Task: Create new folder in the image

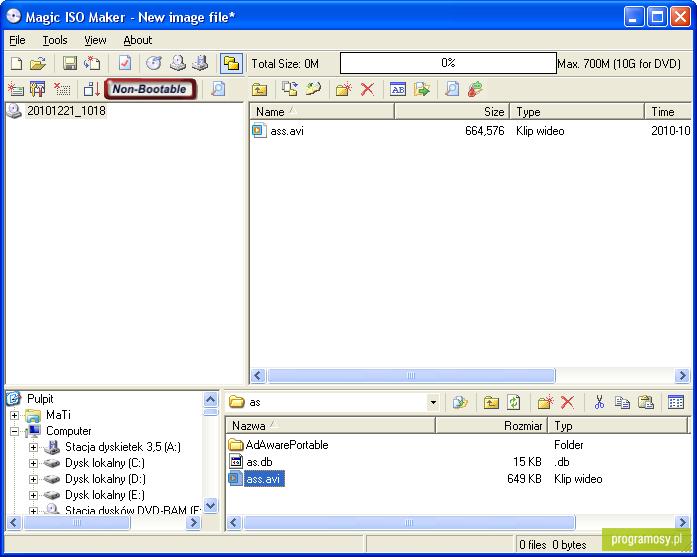Action: coord(344,89)
